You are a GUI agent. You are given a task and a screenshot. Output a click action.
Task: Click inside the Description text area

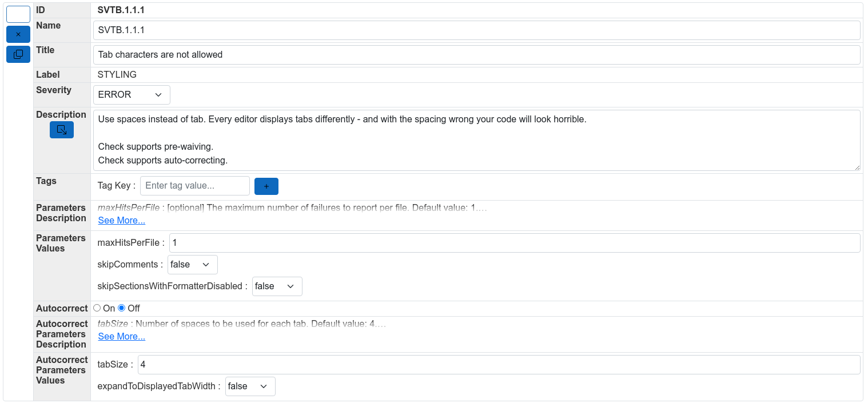pyautogui.click(x=400, y=137)
